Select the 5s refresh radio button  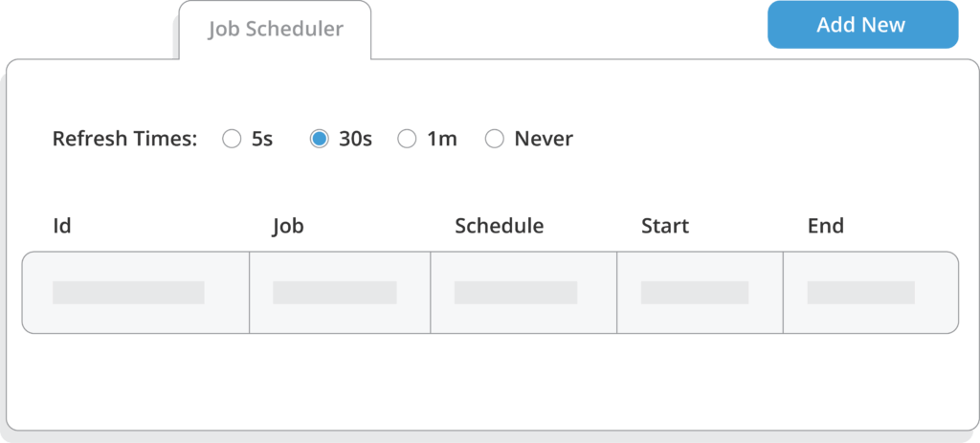[x=232, y=139]
